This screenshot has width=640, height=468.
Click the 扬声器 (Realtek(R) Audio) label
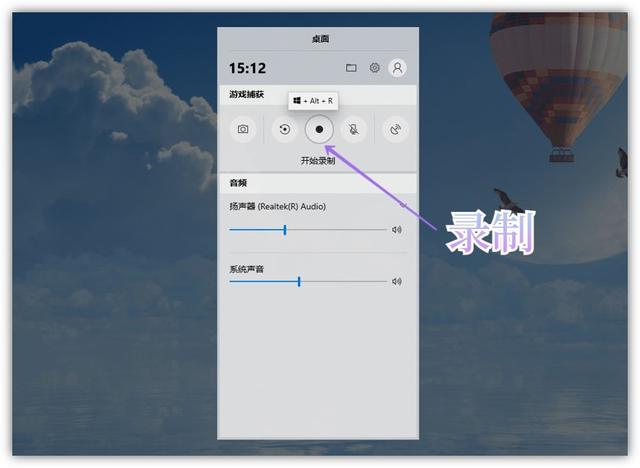click(278, 206)
